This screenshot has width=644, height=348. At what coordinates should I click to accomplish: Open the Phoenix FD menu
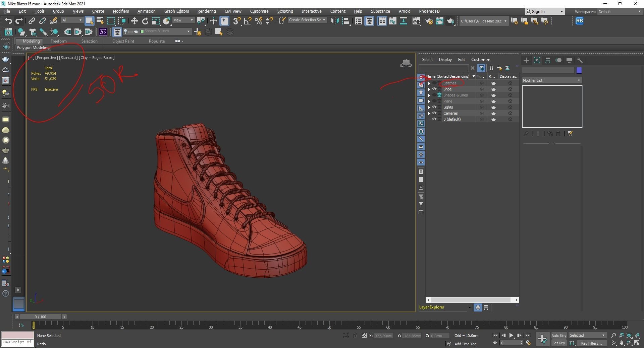coord(429,11)
